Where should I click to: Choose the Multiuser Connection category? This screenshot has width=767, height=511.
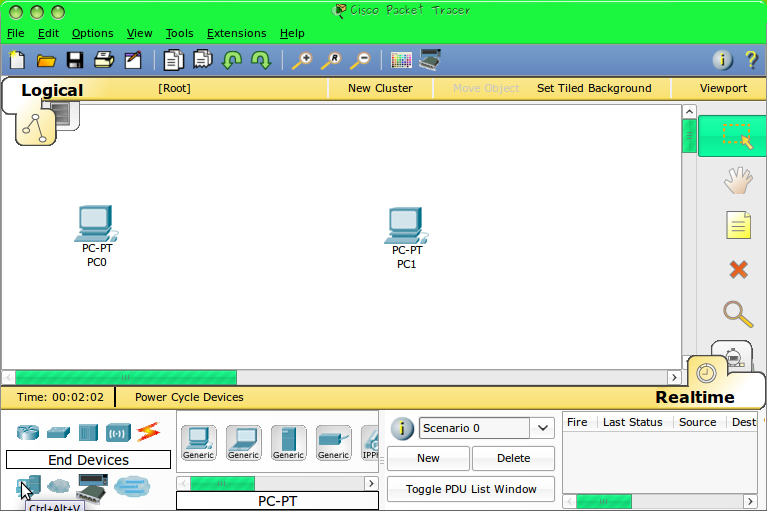pyautogui.click(x=132, y=487)
